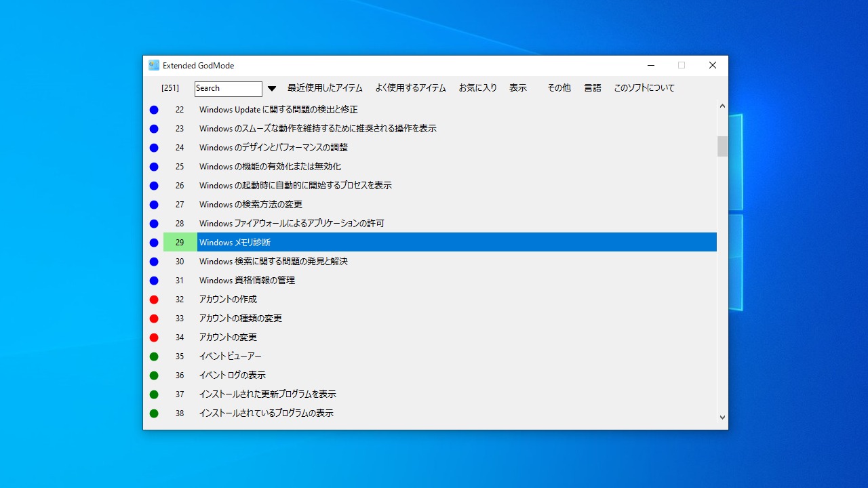The width and height of the screenshot is (868, 488).
Task: Click blue dot beside item 23
Action: [154, 129]
